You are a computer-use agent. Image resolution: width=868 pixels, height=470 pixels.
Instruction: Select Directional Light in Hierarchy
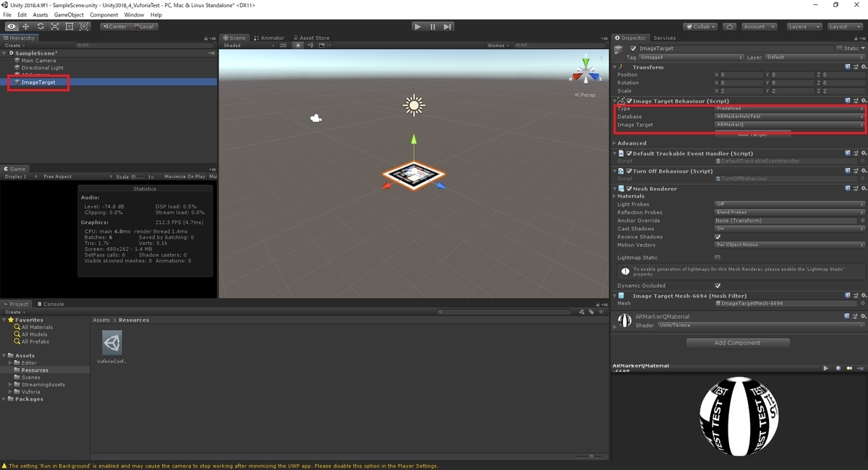(43, 68)
